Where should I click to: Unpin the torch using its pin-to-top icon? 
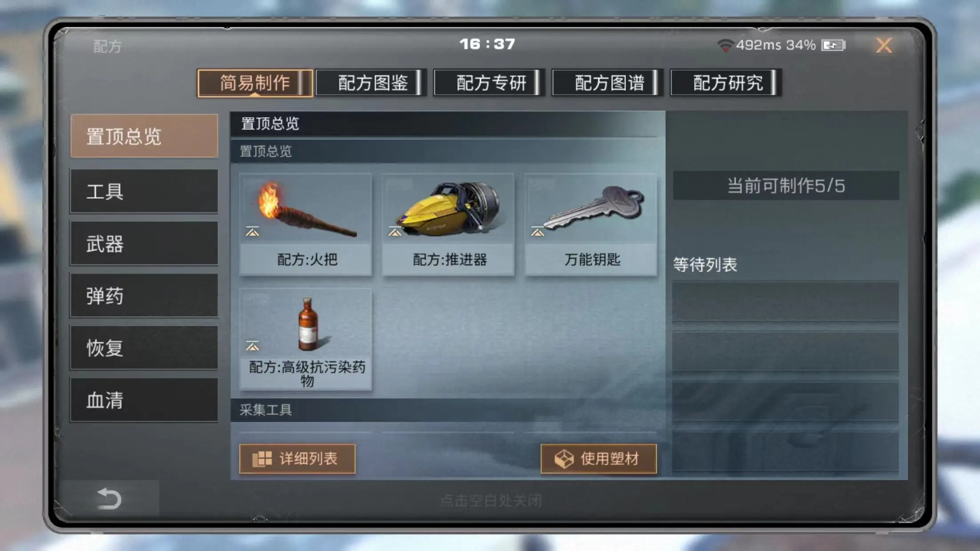click(252, 232)
